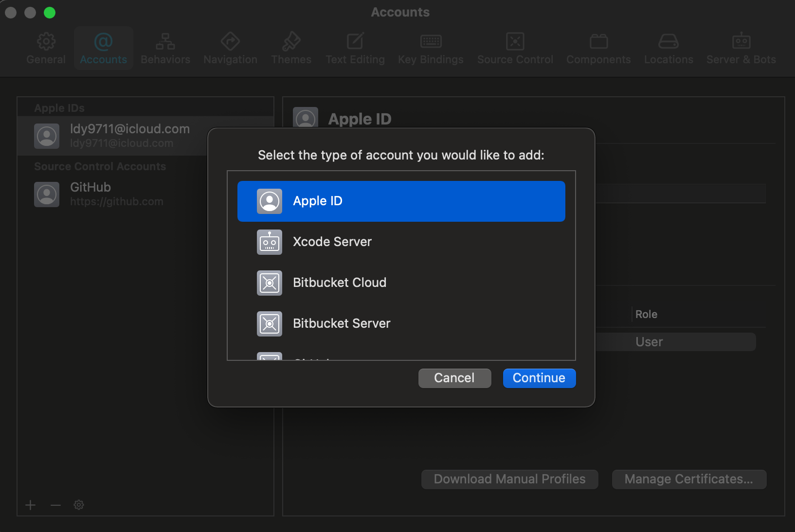Click the Bitbucket Cloud vault icon

270,283
